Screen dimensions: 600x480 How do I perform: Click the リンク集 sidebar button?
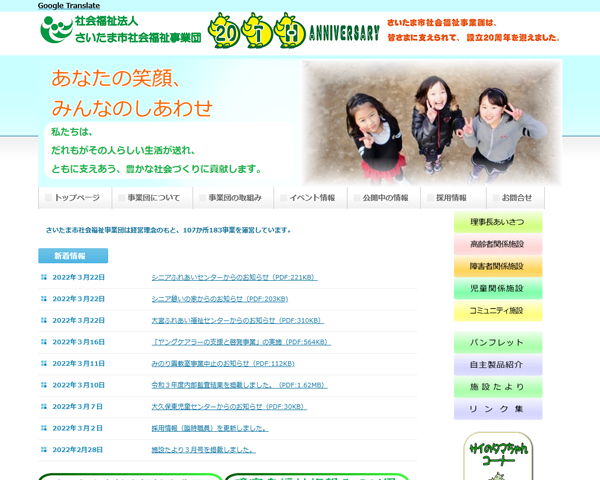click(498, 409)
